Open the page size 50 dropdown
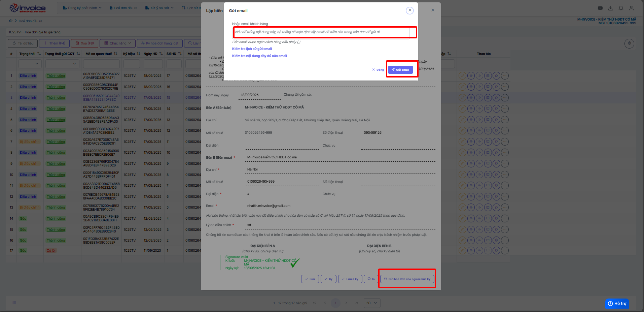Viewport: 644px width, 312px height. [x=372, y=303]
